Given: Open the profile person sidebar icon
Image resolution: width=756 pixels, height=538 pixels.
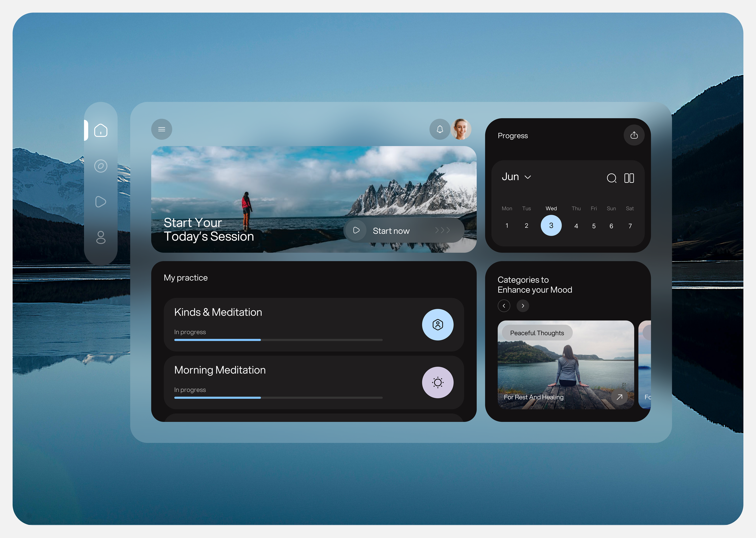Looking at the screenshot, I should point(101,238).
